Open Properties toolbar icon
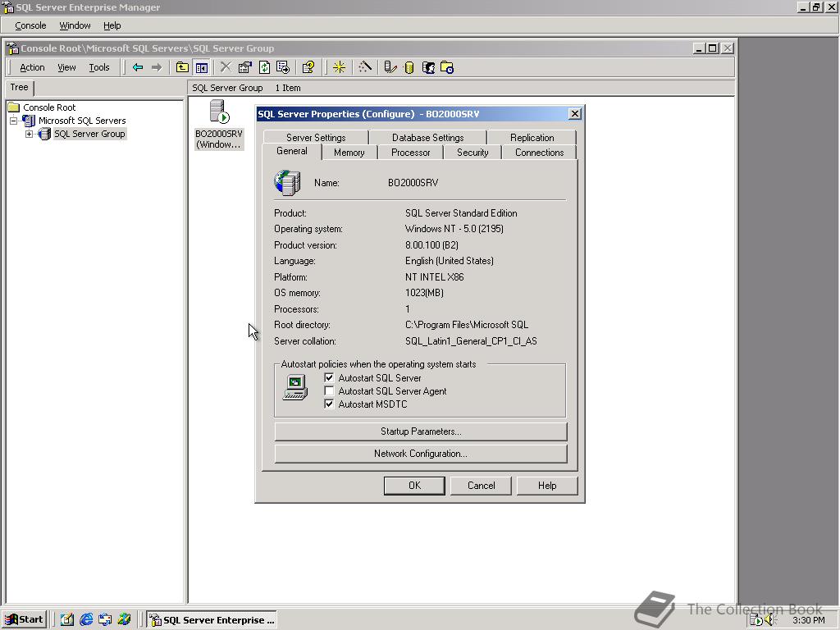Viewport: 840px width, 630px height. 244,67
